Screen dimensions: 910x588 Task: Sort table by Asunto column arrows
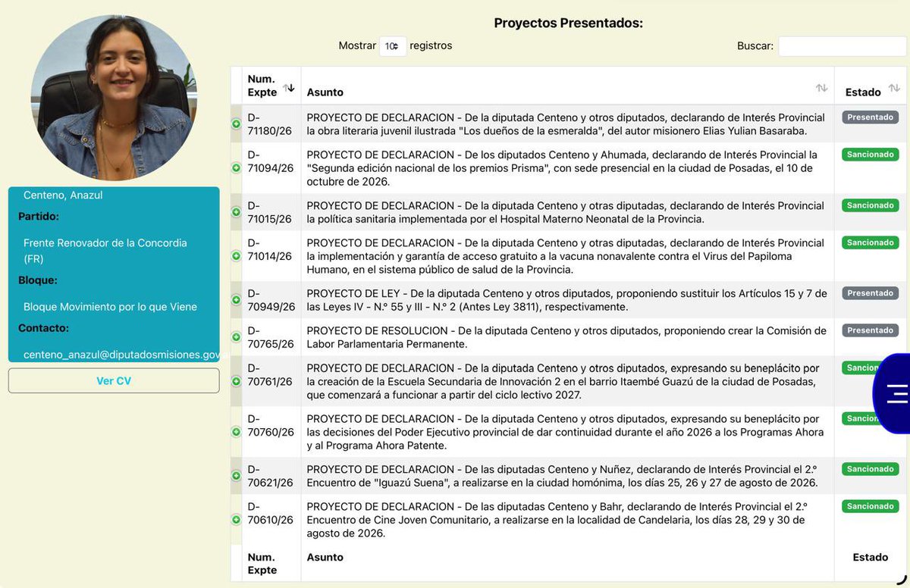coord(821,89)
